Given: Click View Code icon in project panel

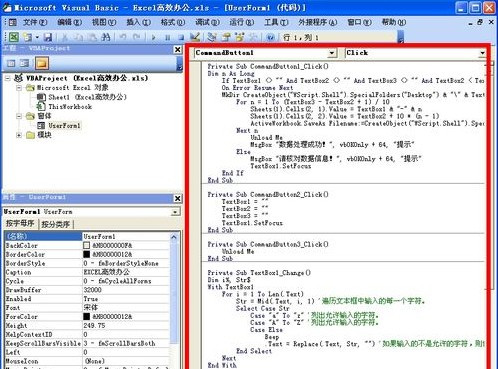Looking at the screenshot, I should [11, 63].
